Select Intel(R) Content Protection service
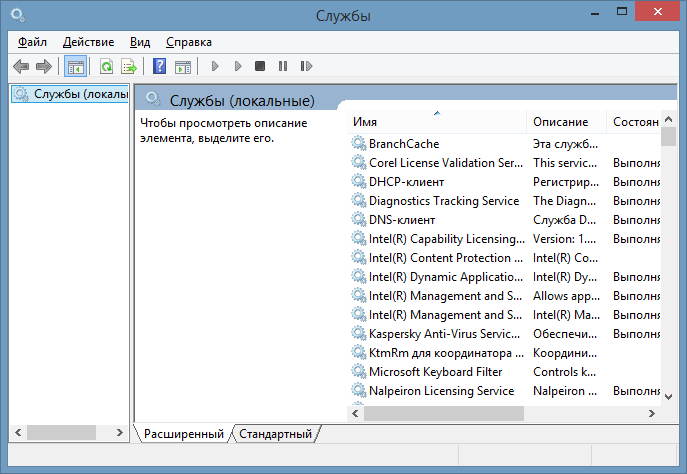Image resolution: width=687 pixels, height=474 pixels. [x=505, y=258]
